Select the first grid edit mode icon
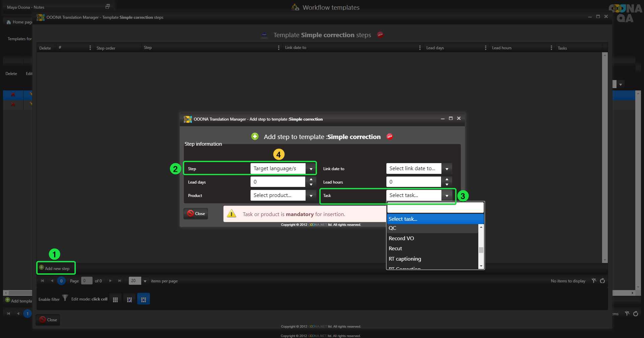 115,299
